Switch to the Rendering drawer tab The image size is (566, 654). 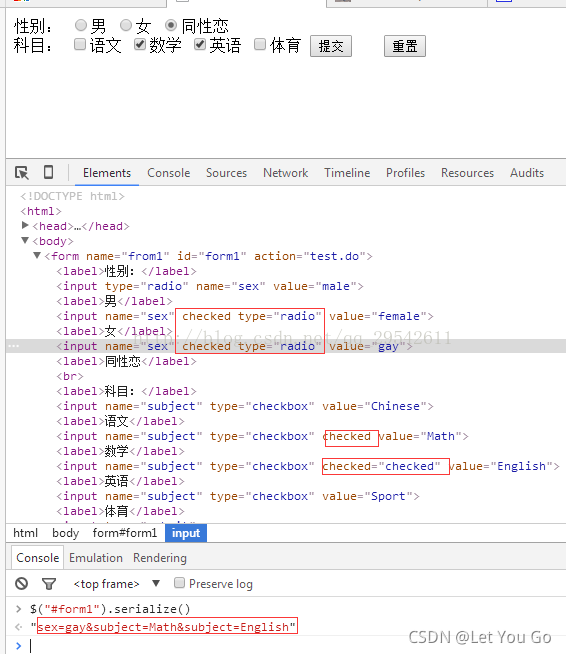[x=160, y=558]
